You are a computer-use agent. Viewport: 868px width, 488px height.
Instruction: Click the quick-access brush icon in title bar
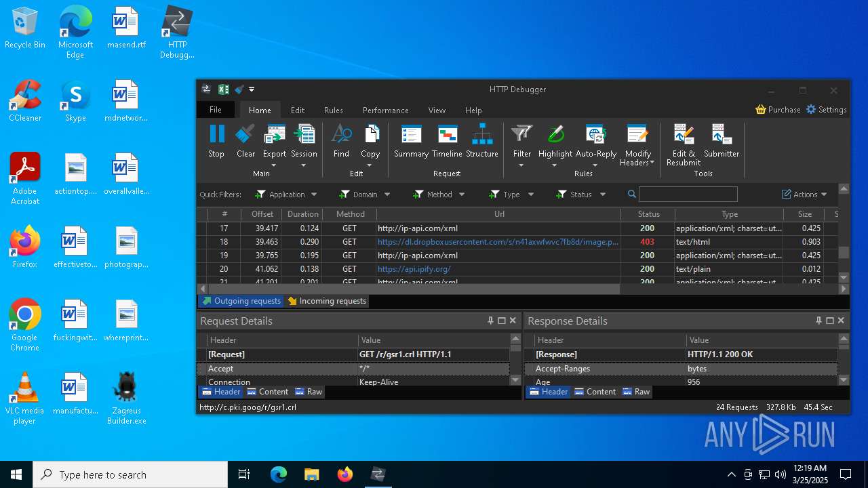point(239,89)
